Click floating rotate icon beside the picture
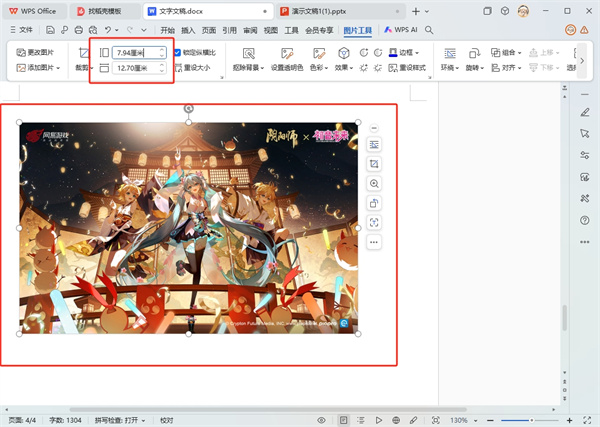Image resolution: width=600 pixels, height=427 pixels. click(374, 203)
